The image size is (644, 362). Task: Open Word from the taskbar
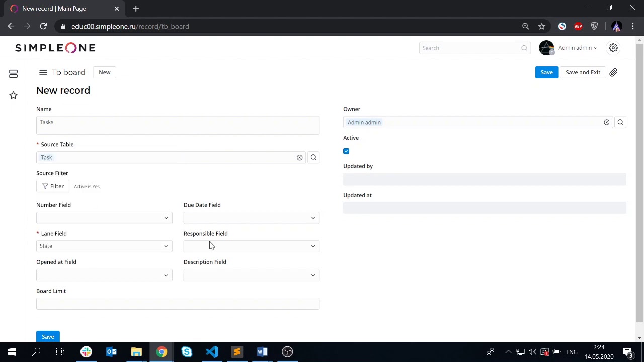(262, 352)
